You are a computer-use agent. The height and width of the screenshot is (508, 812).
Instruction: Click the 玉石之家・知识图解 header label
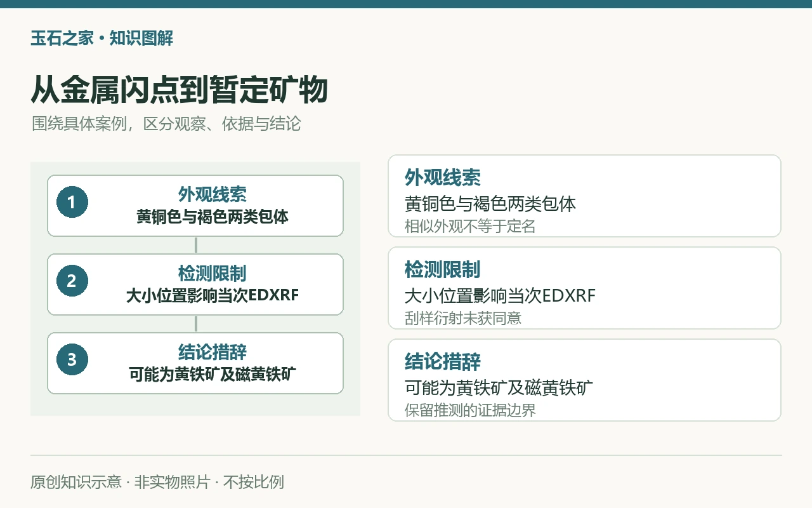101,38
